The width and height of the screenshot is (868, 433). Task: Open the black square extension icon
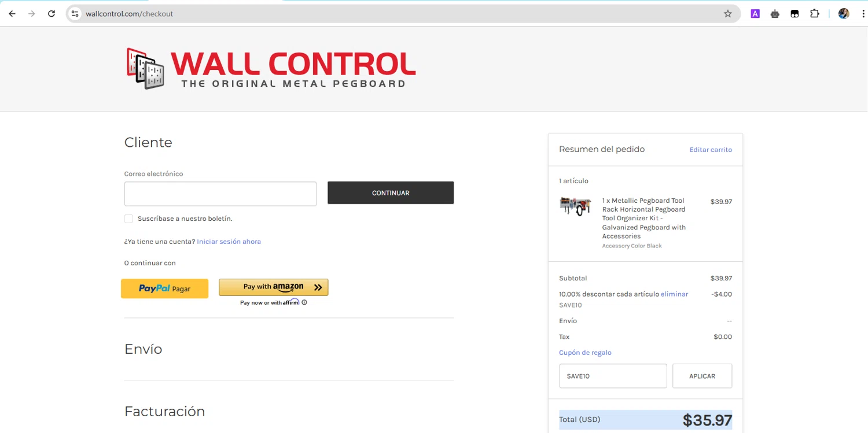point(795,13)
